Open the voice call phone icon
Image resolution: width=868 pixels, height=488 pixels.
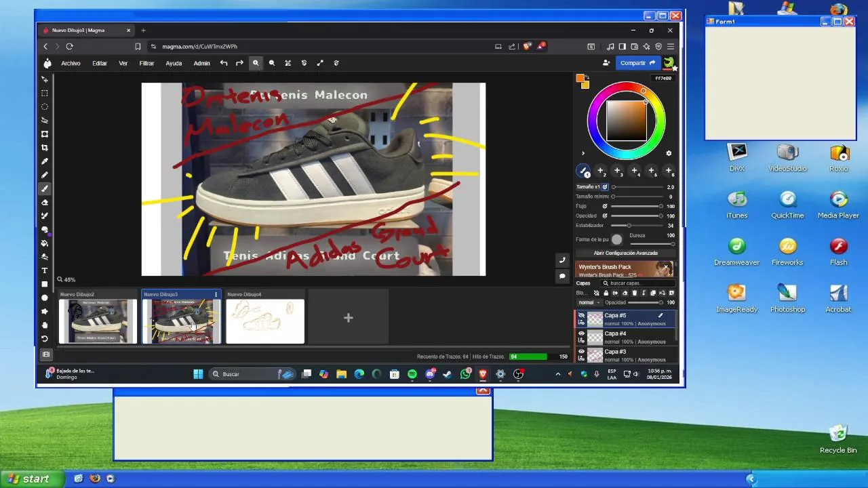(561, 260)
